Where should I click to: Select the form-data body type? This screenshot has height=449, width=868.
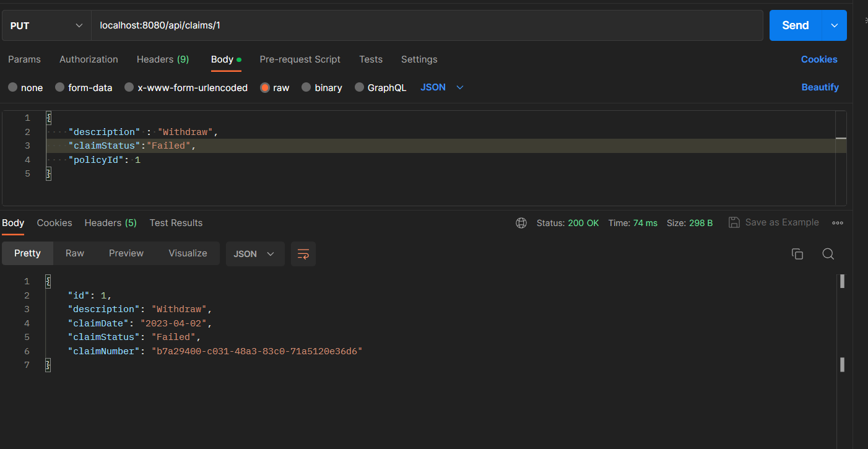[x=84, y=88]
